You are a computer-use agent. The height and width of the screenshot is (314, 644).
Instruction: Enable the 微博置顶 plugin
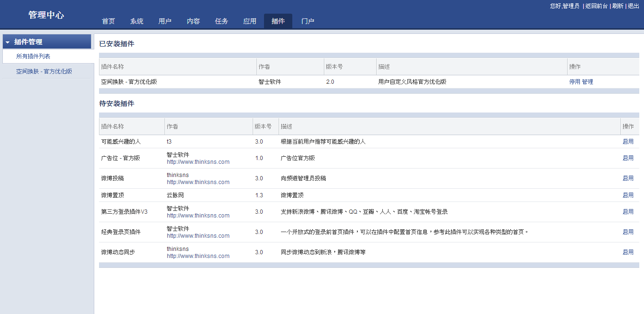628,195
